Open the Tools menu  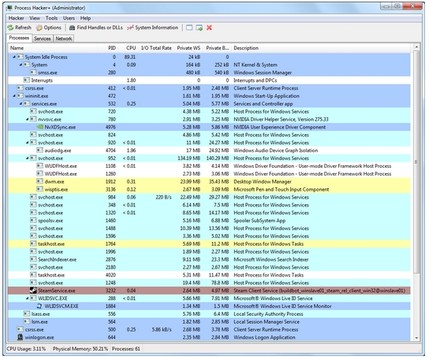pos(52,18)
